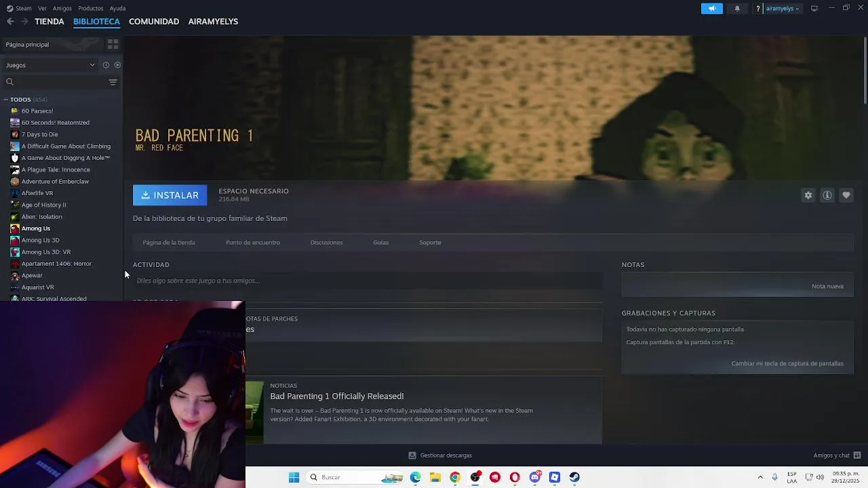Open game settings gear icon
Image resolution: width=868 pixels, height=488 pixels.
808,195
